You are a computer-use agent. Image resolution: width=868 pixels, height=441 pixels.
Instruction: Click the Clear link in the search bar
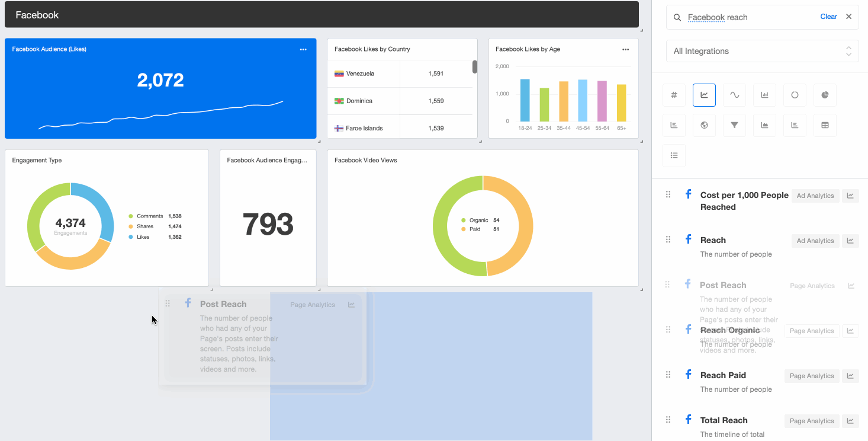[x=828, y=17]
